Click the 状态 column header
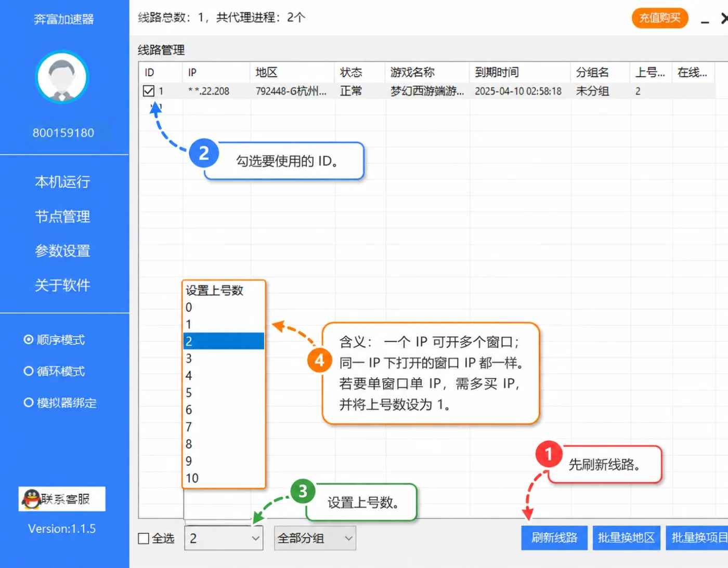Screen dimensions: 728x568 coord(360,72)
